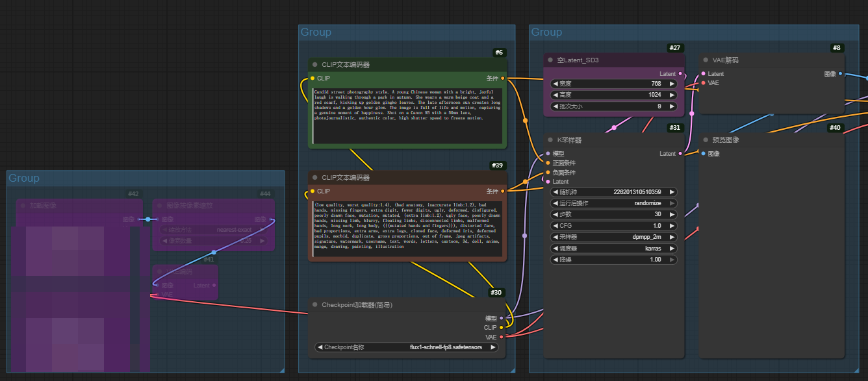Collapse the 图像按像素缩放 node via its dot

click(x=159, y=206)
